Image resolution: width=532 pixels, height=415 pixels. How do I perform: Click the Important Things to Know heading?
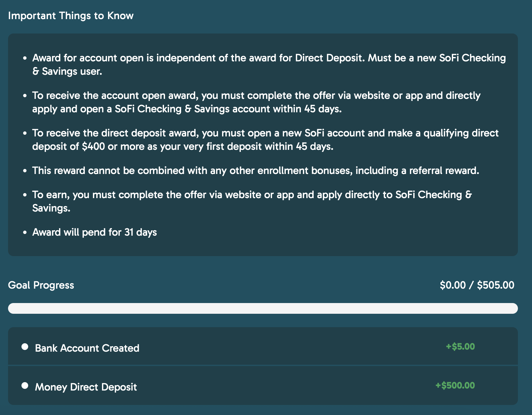point(71,16)
